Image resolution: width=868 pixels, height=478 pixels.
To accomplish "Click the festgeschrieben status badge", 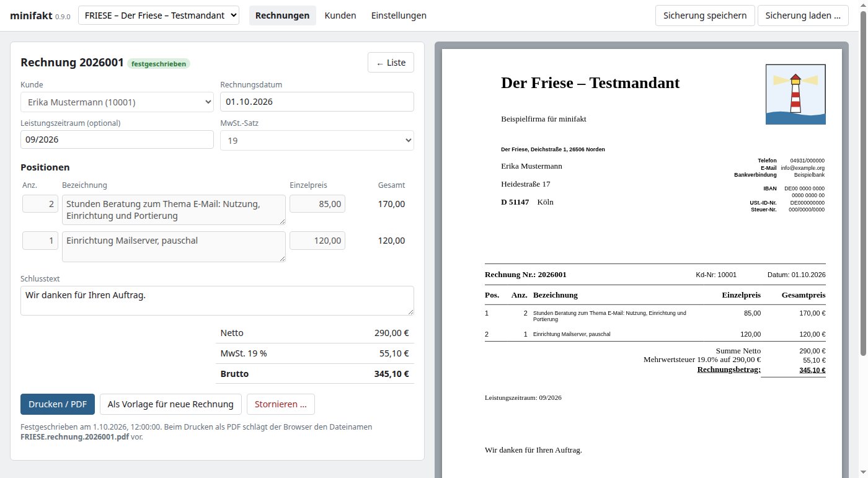I will coord(159,63).
